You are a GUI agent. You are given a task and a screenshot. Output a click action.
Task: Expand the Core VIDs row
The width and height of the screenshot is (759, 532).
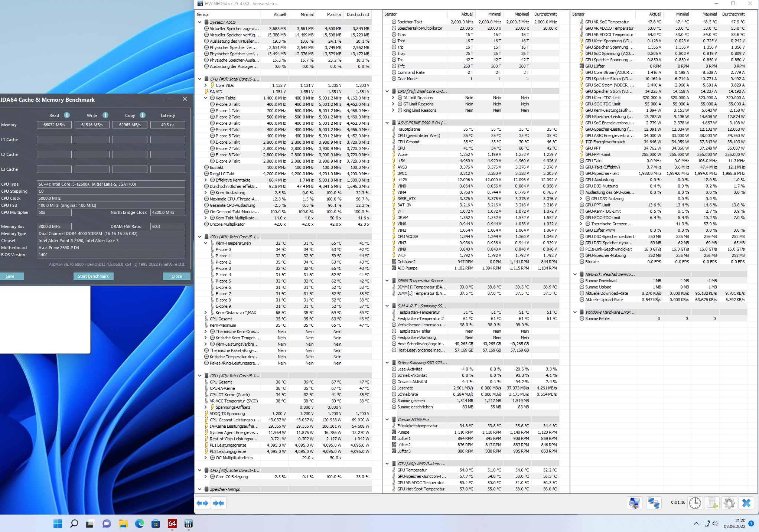(x=206, y=85)
